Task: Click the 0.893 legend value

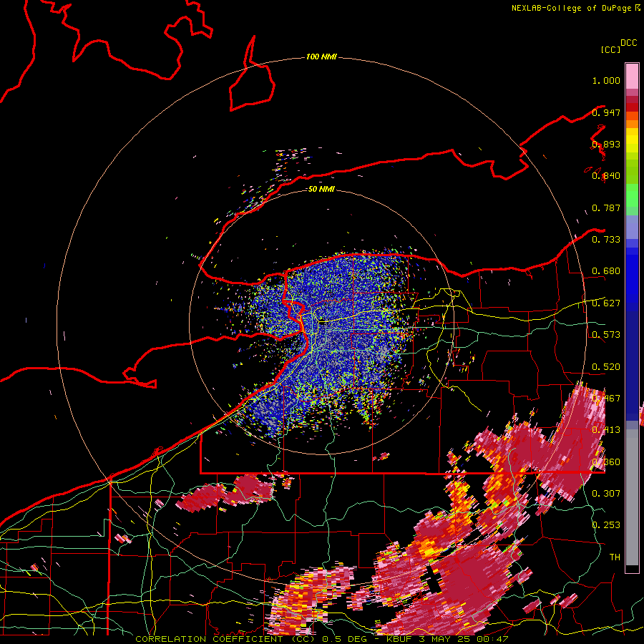Action: tap(606, 144)
